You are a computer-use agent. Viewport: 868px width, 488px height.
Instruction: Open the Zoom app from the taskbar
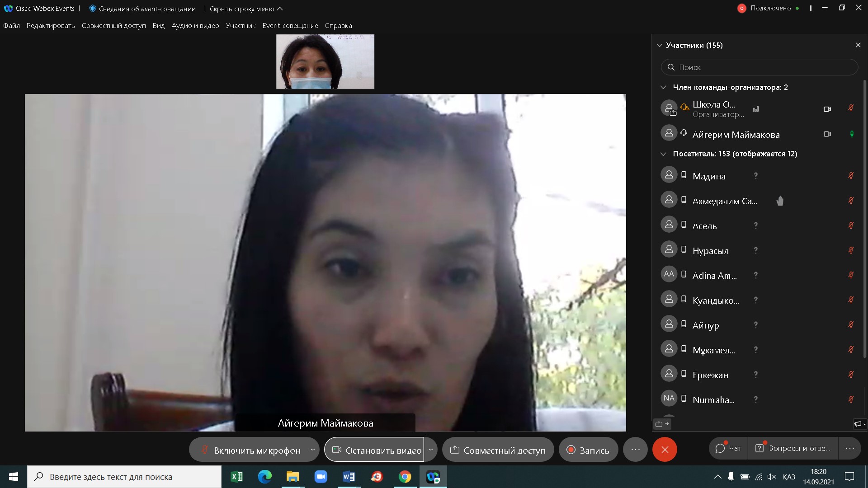321,477
